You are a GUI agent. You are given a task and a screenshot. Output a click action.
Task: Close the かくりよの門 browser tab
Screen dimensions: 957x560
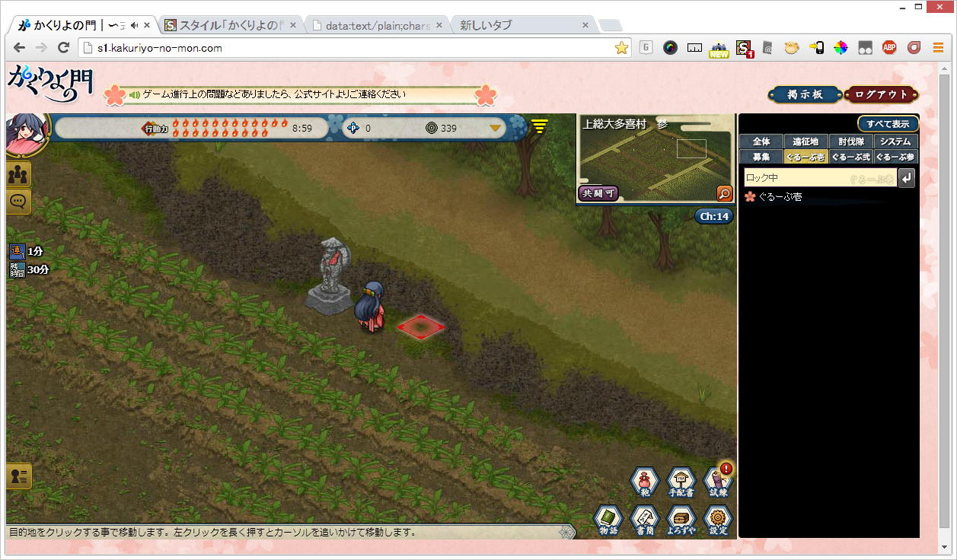[x=147, y=25]
